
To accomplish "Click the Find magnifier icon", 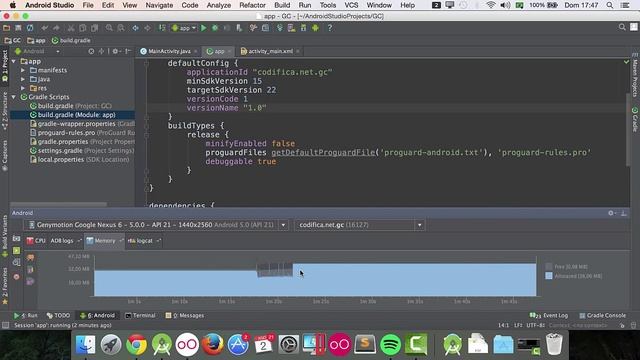I will point(109,28).
